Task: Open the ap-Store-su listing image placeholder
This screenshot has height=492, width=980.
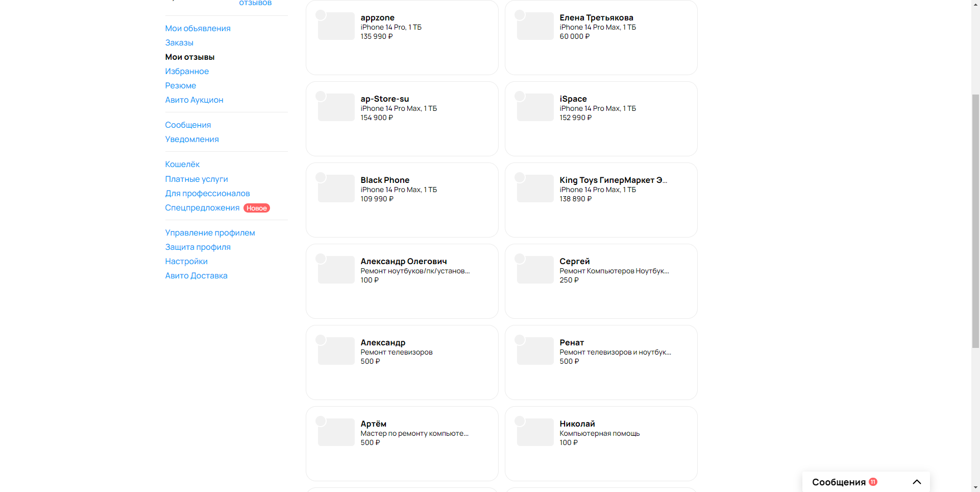Action: [x=336, y=107]
